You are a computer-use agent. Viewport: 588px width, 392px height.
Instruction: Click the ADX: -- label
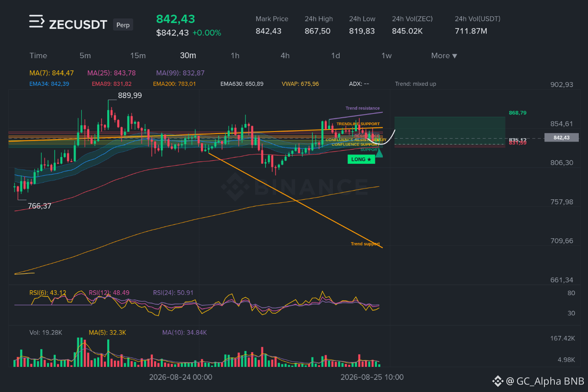point(359,84)
